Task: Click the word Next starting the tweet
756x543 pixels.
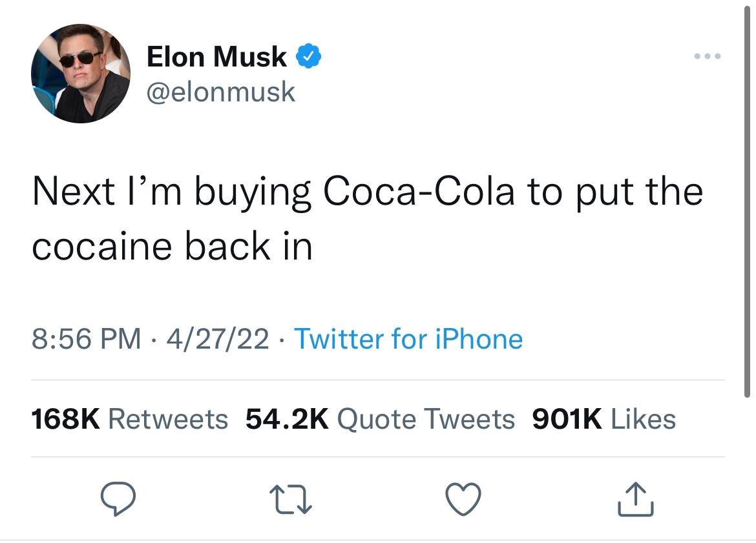Action: coord(74,191)
